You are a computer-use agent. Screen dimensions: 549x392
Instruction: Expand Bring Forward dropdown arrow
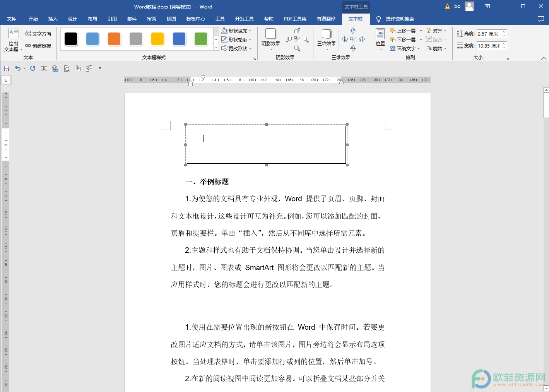click(x=421, y=31)
